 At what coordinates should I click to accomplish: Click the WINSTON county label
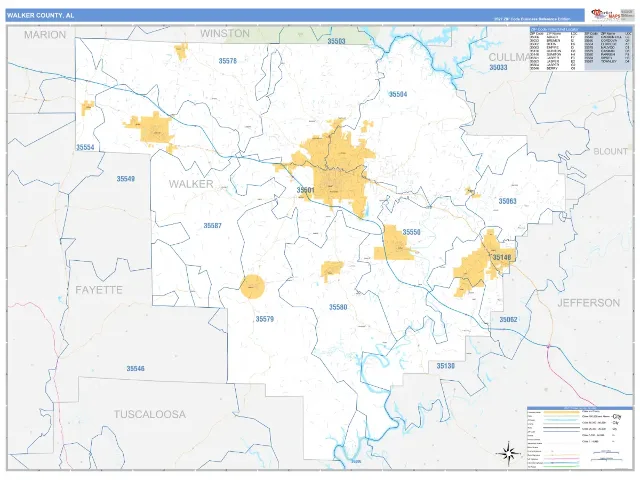tap(225, 33)
